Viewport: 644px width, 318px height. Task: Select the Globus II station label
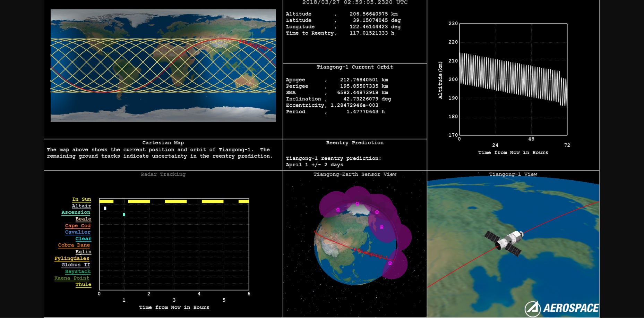(76, 265)
